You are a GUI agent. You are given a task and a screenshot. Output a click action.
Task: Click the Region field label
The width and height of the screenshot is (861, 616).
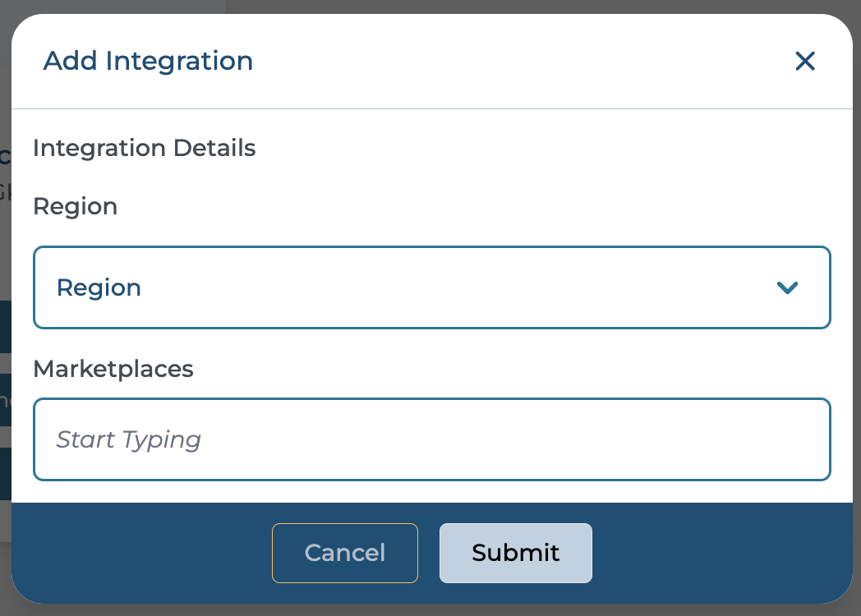75,206
